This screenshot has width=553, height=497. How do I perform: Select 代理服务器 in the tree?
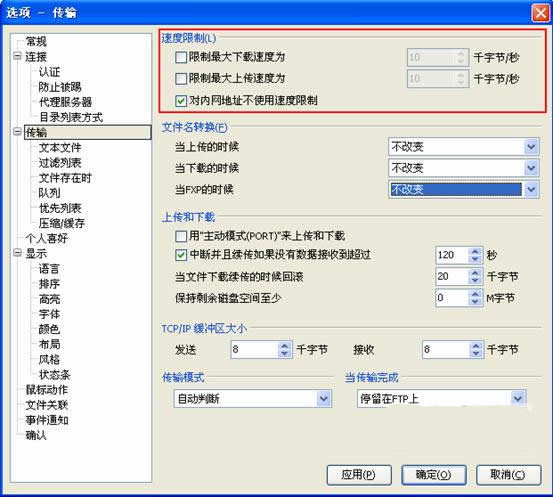65,102
